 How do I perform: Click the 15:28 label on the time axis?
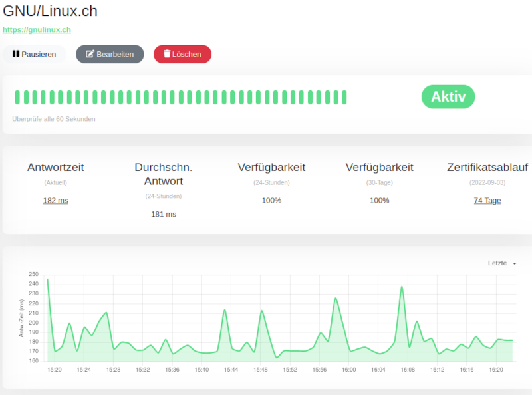point(113,370)
